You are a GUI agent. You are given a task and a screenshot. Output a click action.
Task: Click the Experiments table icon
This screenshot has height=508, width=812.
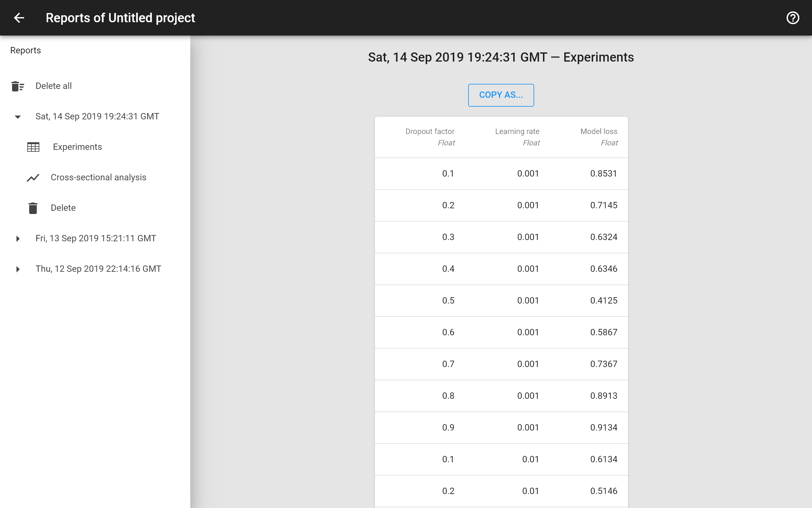click(x=33, y=147)
